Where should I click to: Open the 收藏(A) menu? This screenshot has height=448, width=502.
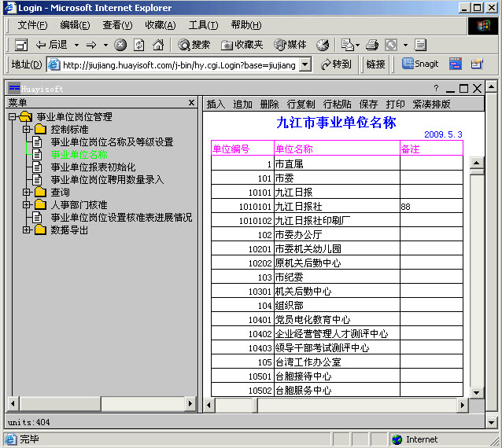coord(161,25)
